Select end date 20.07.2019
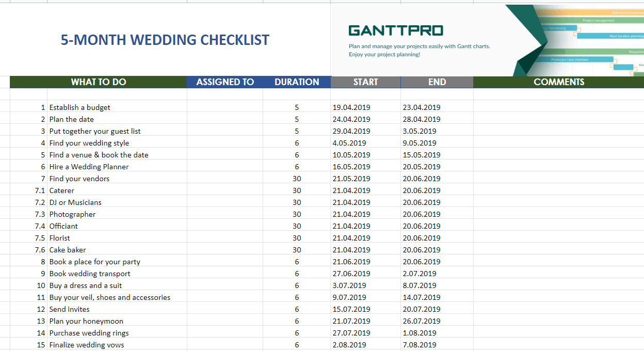This screenshot has height=351, width=644. [437, 309]
